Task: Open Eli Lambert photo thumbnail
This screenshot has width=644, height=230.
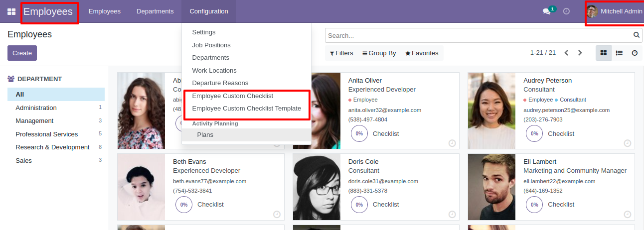Action: pyautogui.click(x=491, y=187)
